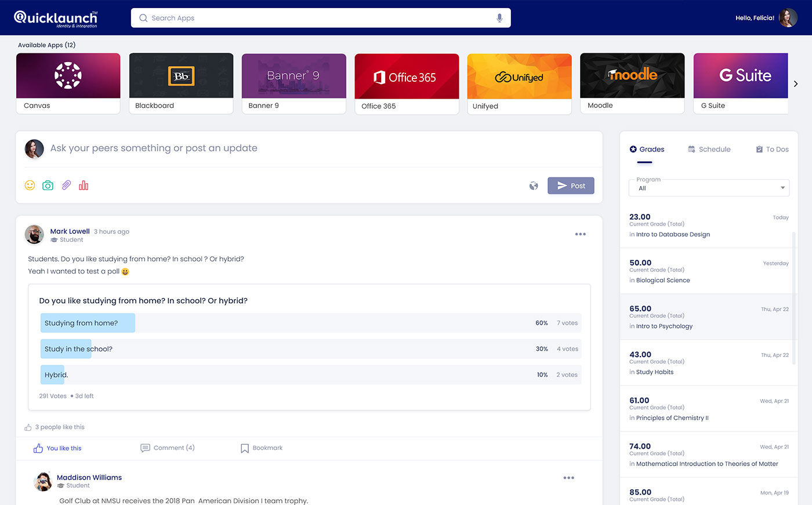This screenshot has width=812, height=505.
Task: Click Maddison Williams' avatar picture
Action: coord(42,481)
